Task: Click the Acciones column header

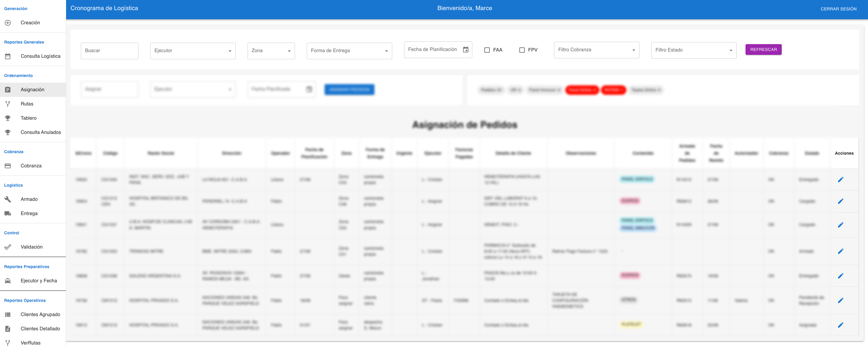Action: pyautogui.click(x=844, y=153)
